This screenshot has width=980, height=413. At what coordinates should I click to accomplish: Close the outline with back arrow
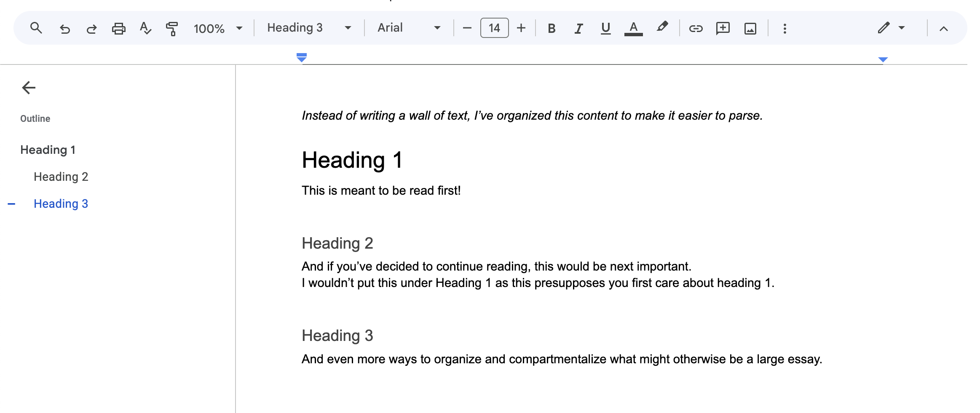[x=29, y=88]
